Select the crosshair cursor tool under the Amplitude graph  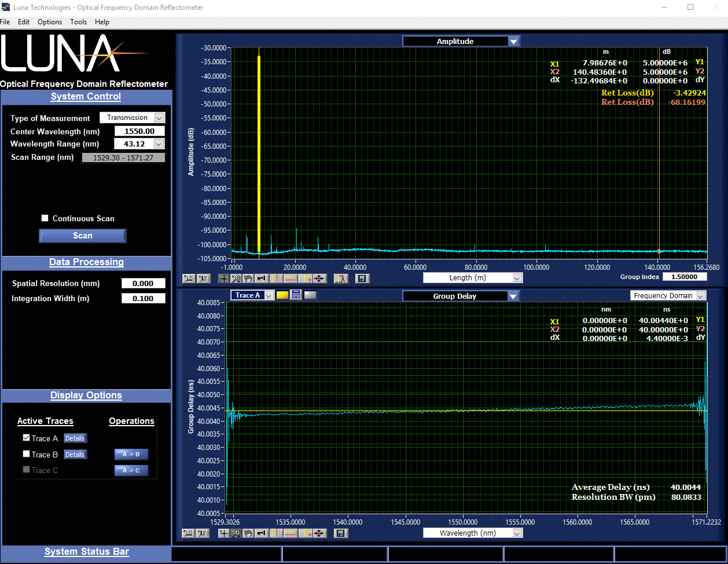pos(224,279)
